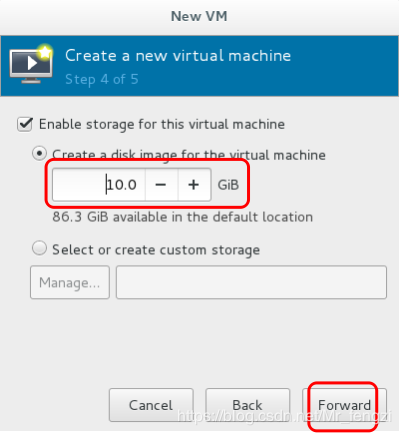The width and height of the screenshot is (401, 435).
Task: Click the 86.3 GiB available text
Action: (x=183, y=217)
